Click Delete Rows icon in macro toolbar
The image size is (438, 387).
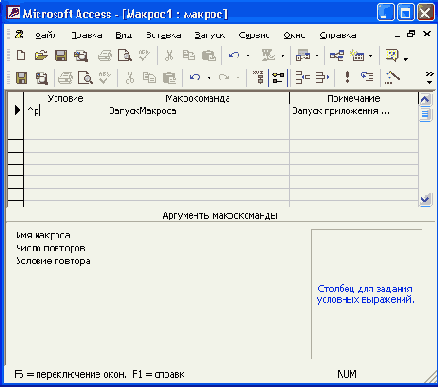click(x=322, y=78)
